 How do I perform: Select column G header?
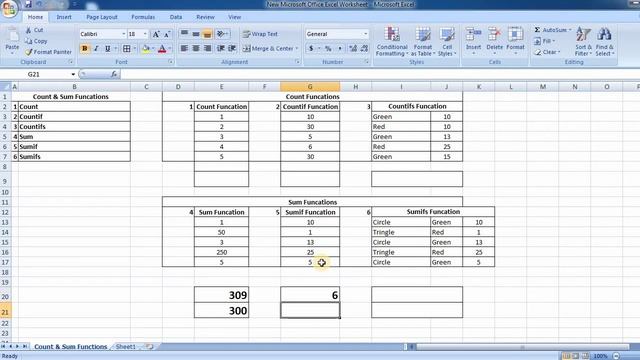point(310,87)
